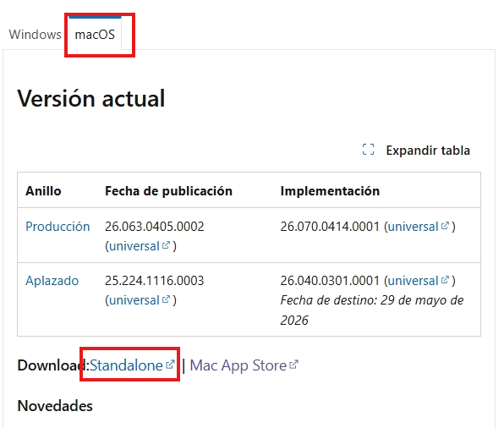Open universal link under 25.224.1116.0003

coord(140,300)
